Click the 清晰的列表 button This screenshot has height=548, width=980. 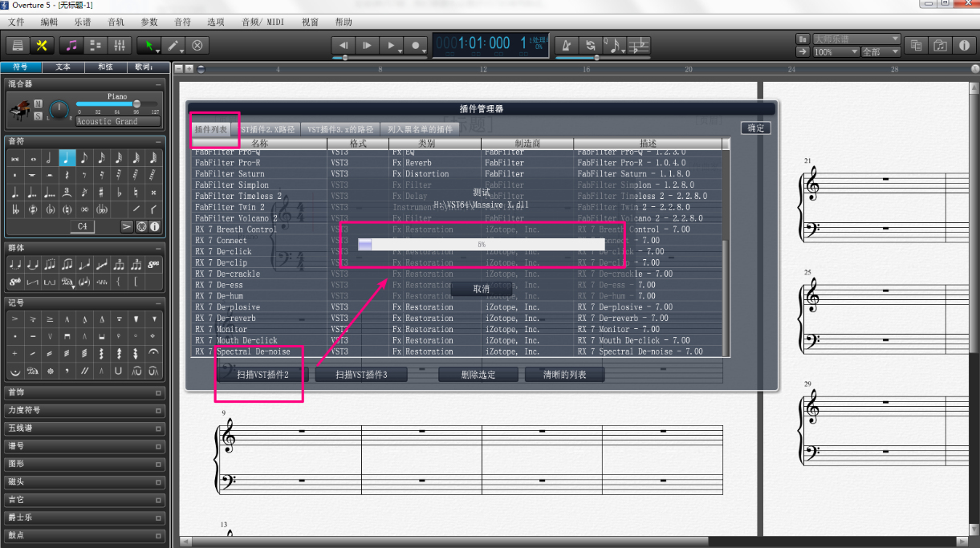click(x=565, y=375)
